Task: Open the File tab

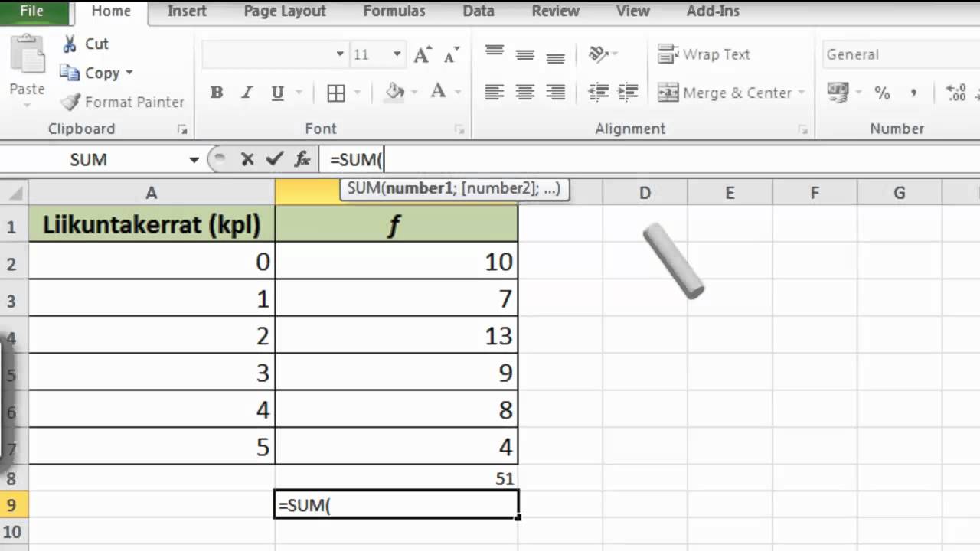Action: [x=31, y=11]
